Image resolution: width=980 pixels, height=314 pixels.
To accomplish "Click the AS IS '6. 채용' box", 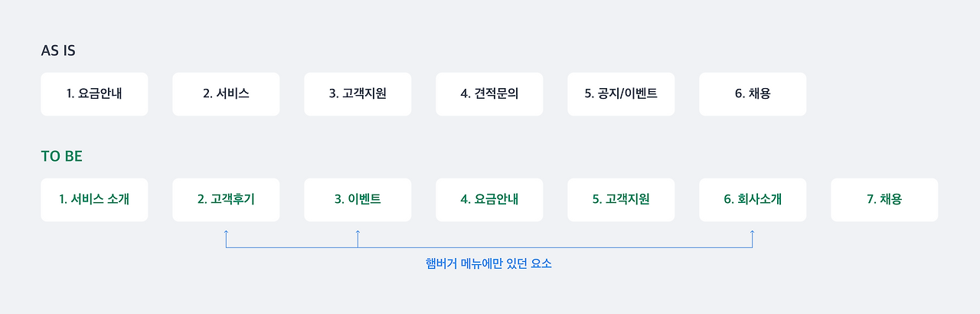I will (753, 94).
